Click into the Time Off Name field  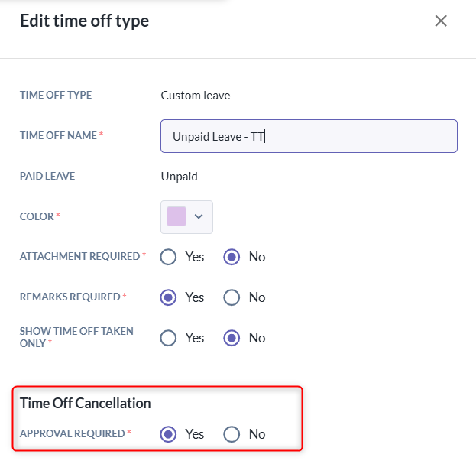click(309, 136)
